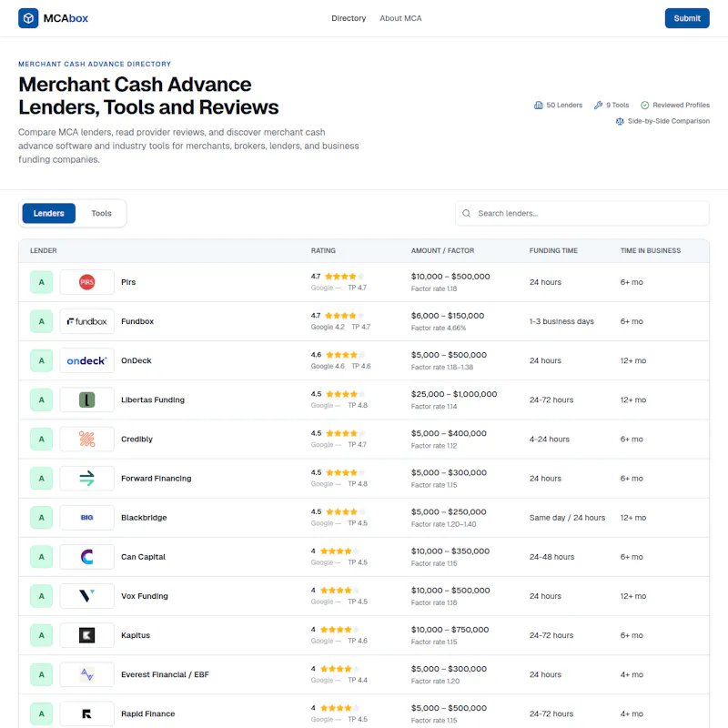Open the Fundbox lender name link
The image size is (728, 728).
coord(137,321)
